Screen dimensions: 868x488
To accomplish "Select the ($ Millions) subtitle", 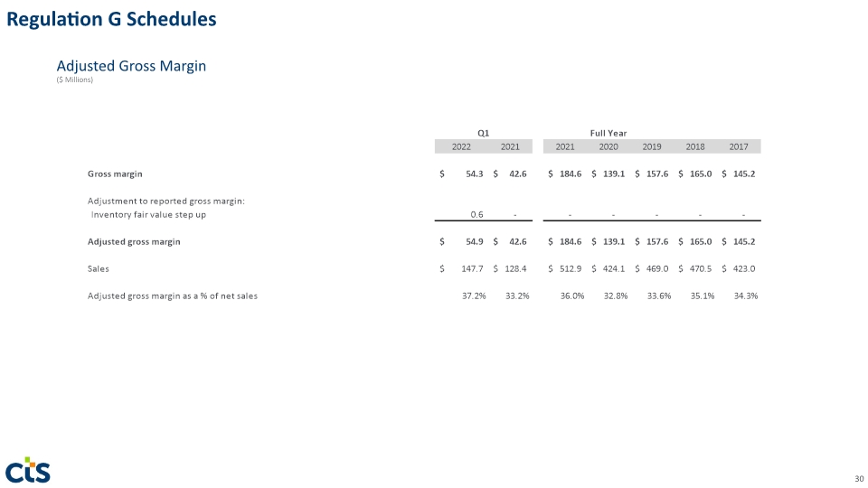I will (75, 80).
